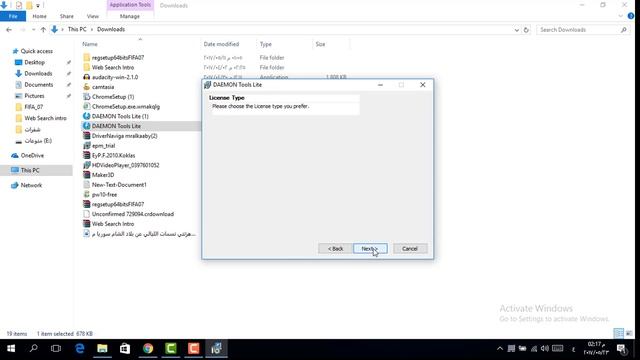This screenshot has width=640, height=360.
Task: Select regsetup64bitsFIFA07 archive file
Action: (118, 204)
